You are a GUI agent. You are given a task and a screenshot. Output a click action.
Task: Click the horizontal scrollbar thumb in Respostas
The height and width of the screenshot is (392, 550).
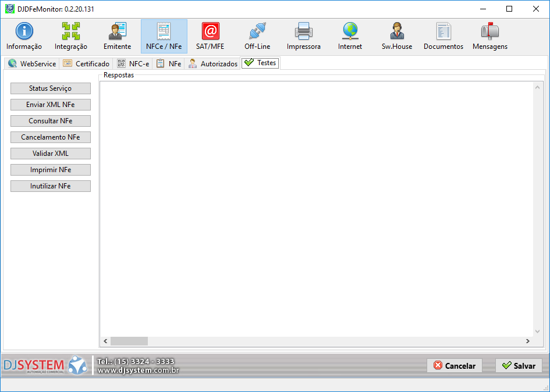(129, 341)
